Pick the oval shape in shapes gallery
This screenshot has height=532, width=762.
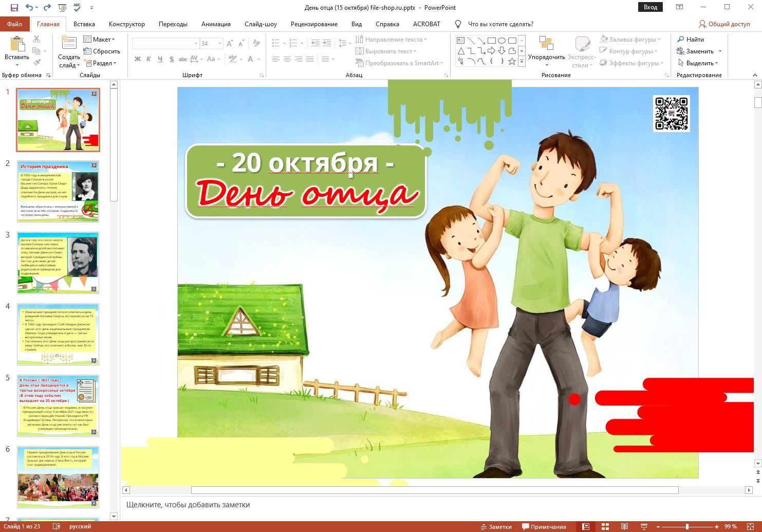click(501, 40)
